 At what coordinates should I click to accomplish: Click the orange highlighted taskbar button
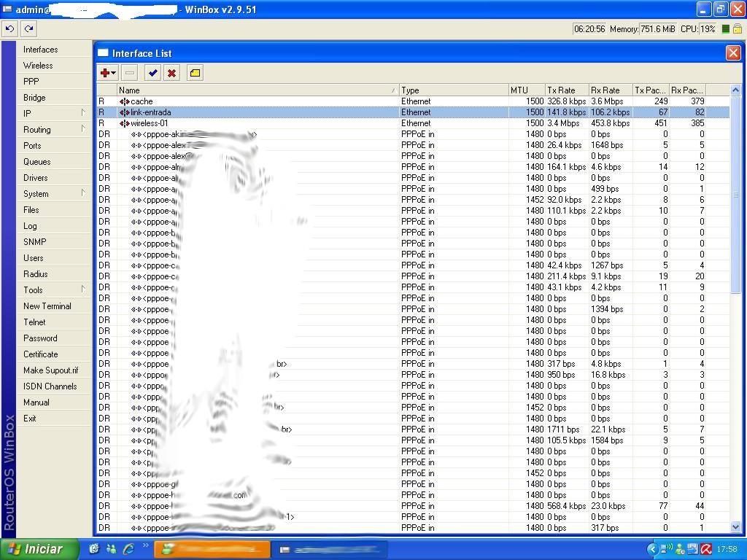pyautogui.click(x=212, y=550)
